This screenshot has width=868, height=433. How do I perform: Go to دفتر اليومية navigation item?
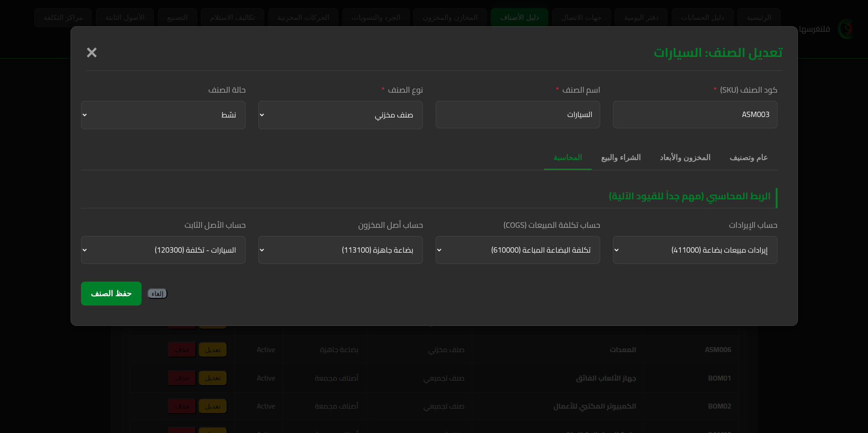point(641,17)
